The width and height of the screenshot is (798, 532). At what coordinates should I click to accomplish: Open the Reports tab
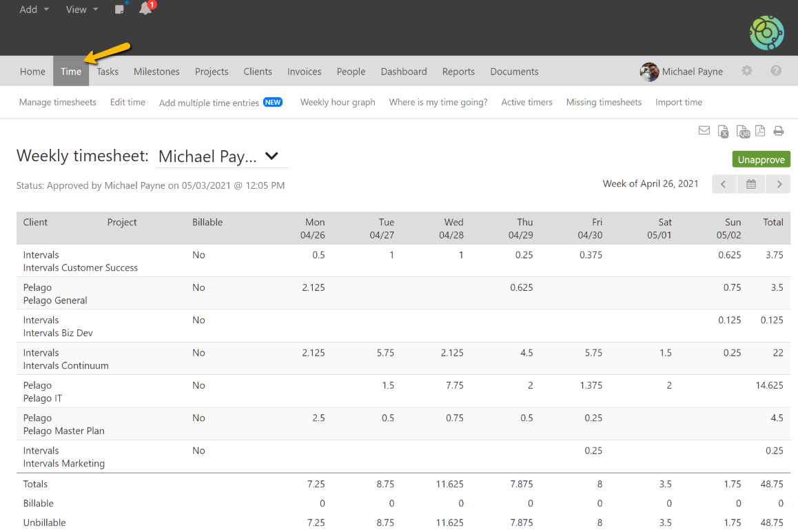tap(458, 72)
